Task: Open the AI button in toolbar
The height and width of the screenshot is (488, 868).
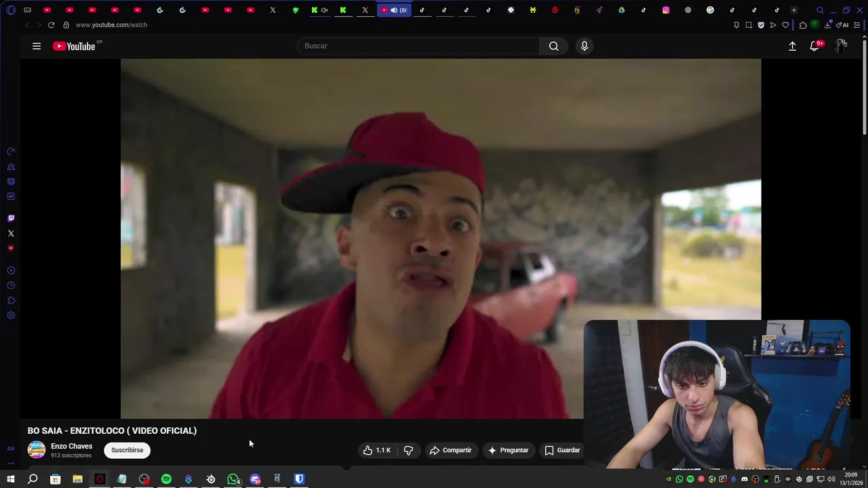Action: (x=842, y=25)
